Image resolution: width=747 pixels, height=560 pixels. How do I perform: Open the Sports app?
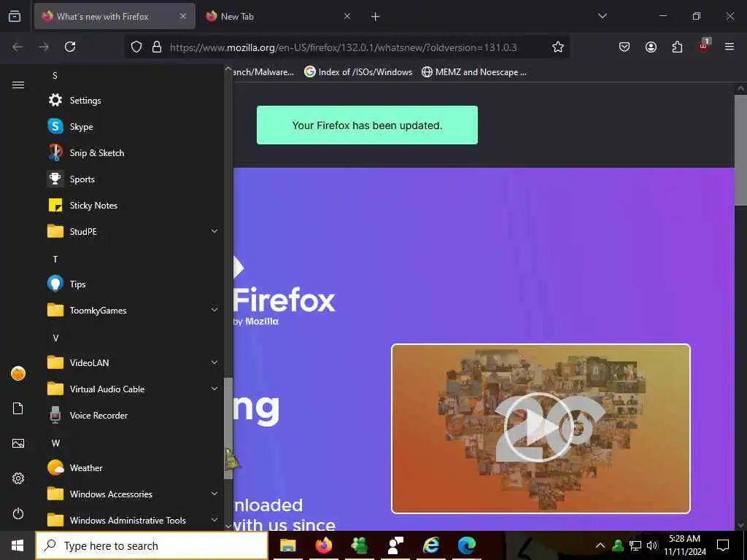coord(133,179)
